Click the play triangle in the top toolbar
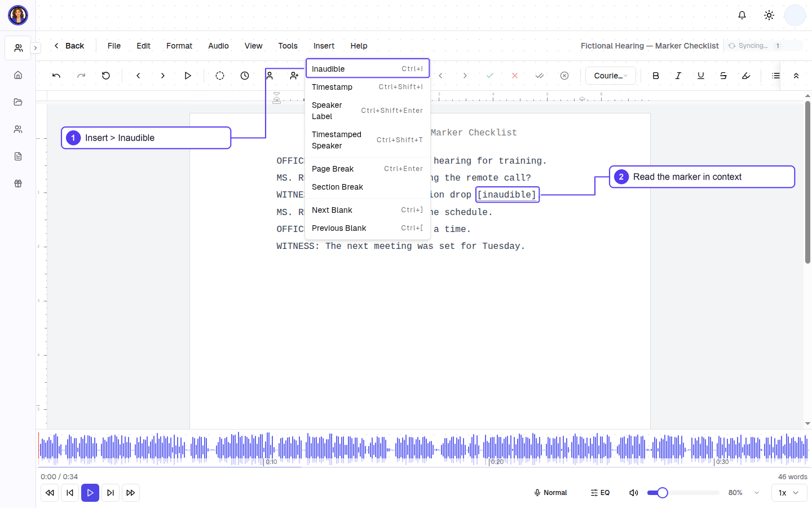 click(x=188, y=76)
